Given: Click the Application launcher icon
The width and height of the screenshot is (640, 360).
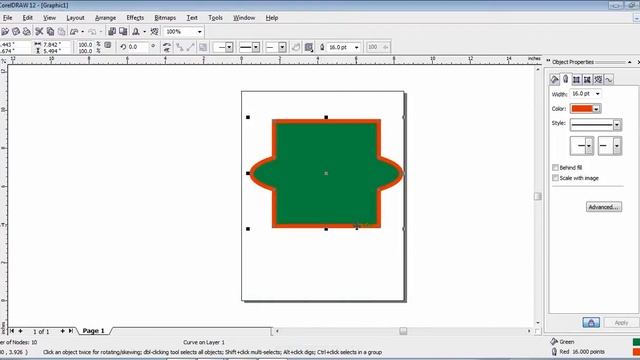Looking at the screenshot, I should click(136, 31).
